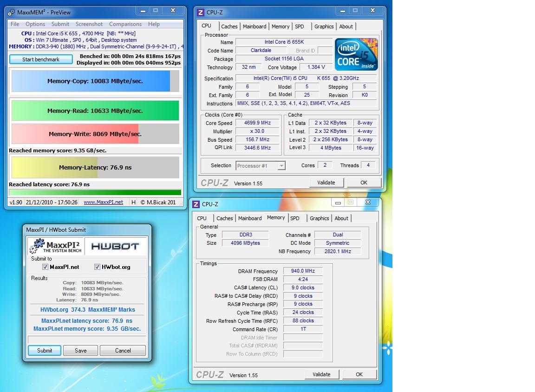This screenshot has height=392, width=535.
Task: Toggle the HWbot.org submit checkbox
Action: (97, 267)
